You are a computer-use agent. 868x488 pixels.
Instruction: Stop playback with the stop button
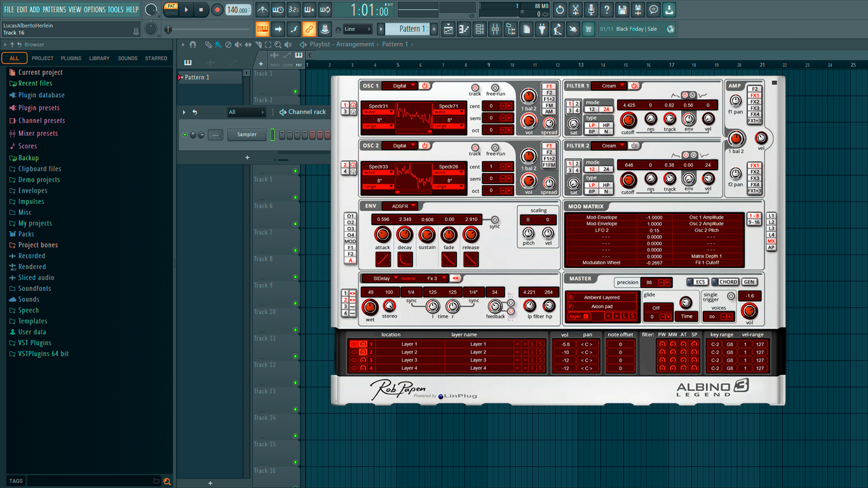201,10
